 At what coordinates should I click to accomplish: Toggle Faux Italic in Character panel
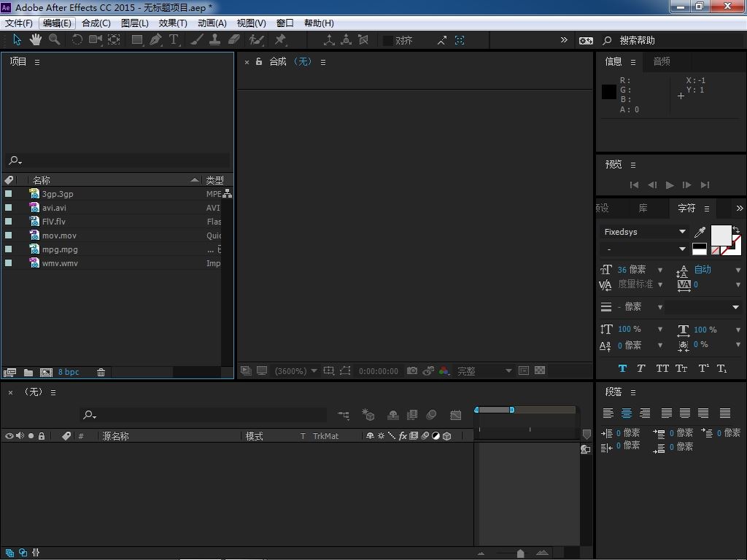tap(641, 368)
